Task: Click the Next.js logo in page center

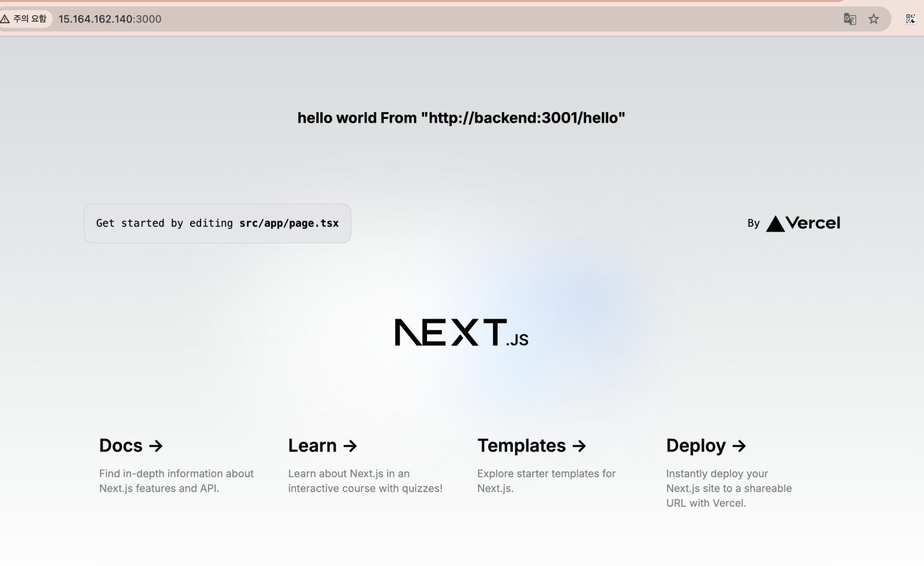Action: [461, 333]
